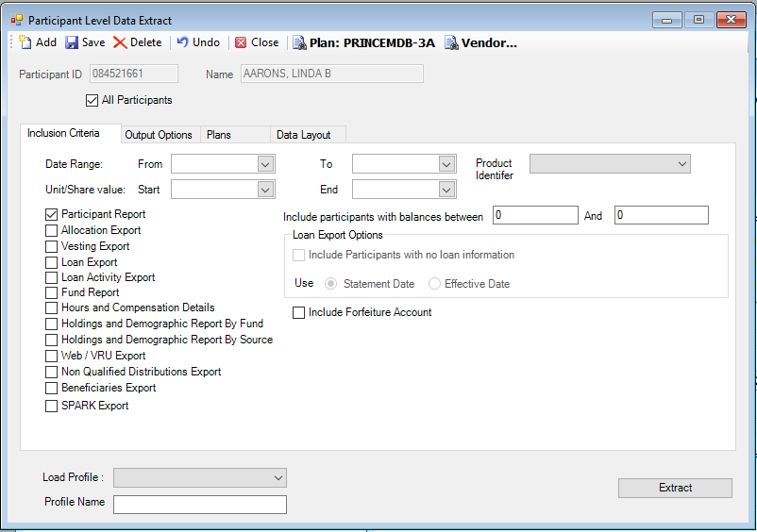Click the first balance amount field
This screenshot has height=532, width=757.
coord(535,216)
